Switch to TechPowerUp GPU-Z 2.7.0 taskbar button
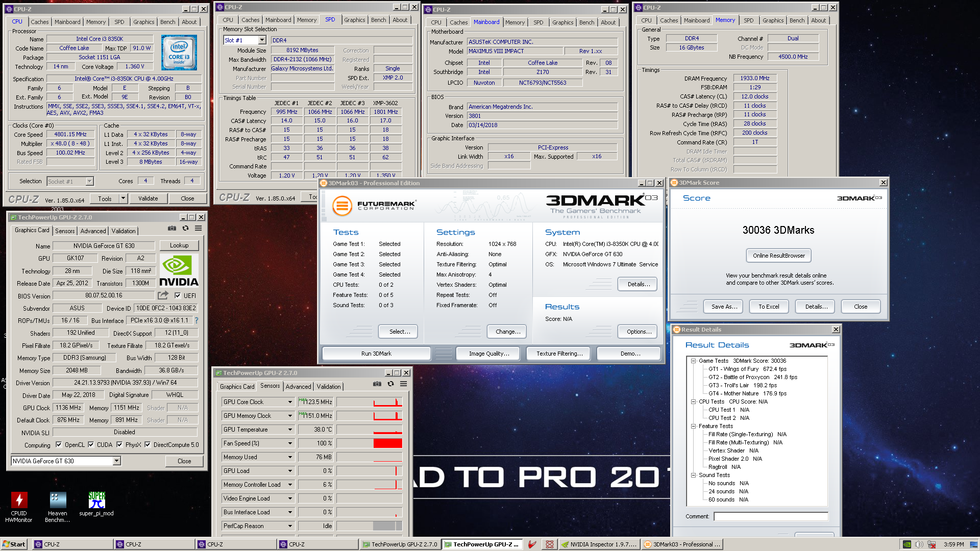 coord(400,544)
